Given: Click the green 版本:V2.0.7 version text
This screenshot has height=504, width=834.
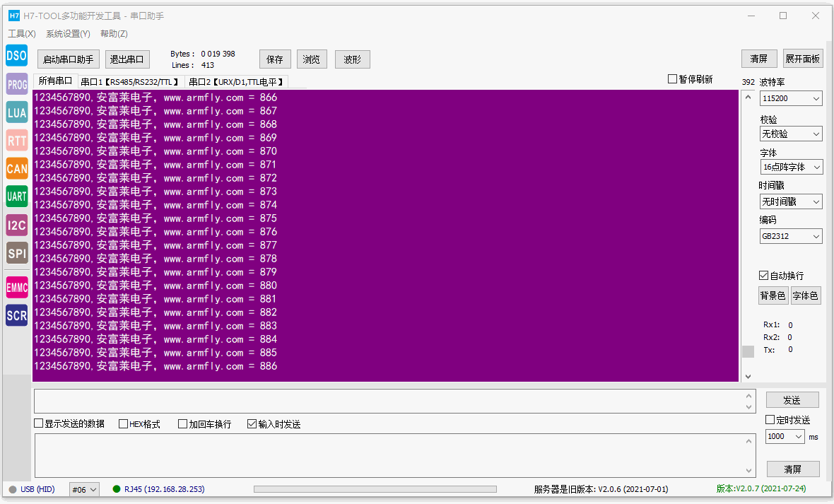Looking at the screenshot, I should (x=761, y=488).
